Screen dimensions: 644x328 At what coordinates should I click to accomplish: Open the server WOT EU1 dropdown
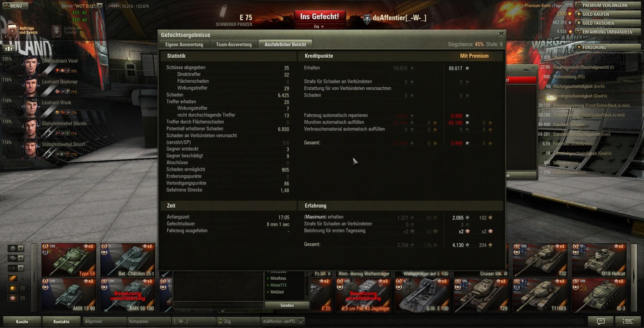coord(99,6)
